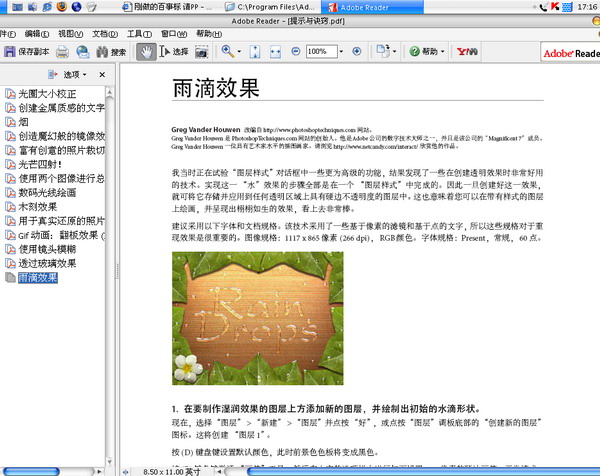Viewport: 600px width, 476px height.
Task: Select the highlighted 雨滴效果 bookmark
Action: point(38,278)
